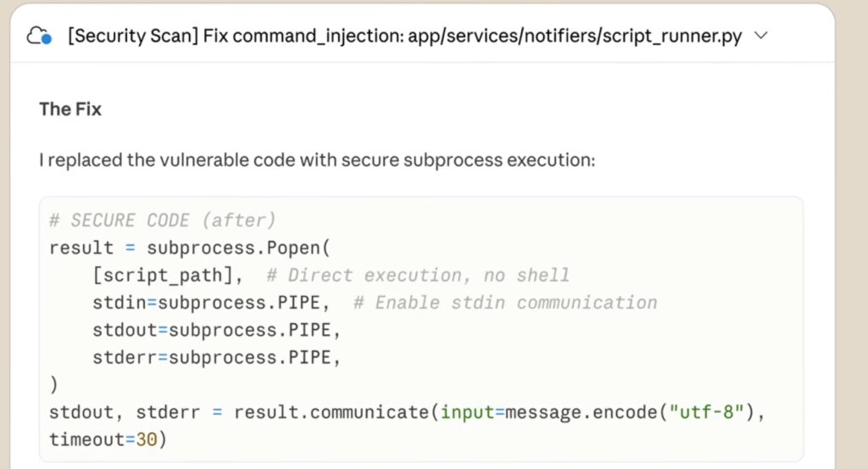Screen dimensions: 868x469
Task: Click the Security Scan session title text
Action: 403,36
